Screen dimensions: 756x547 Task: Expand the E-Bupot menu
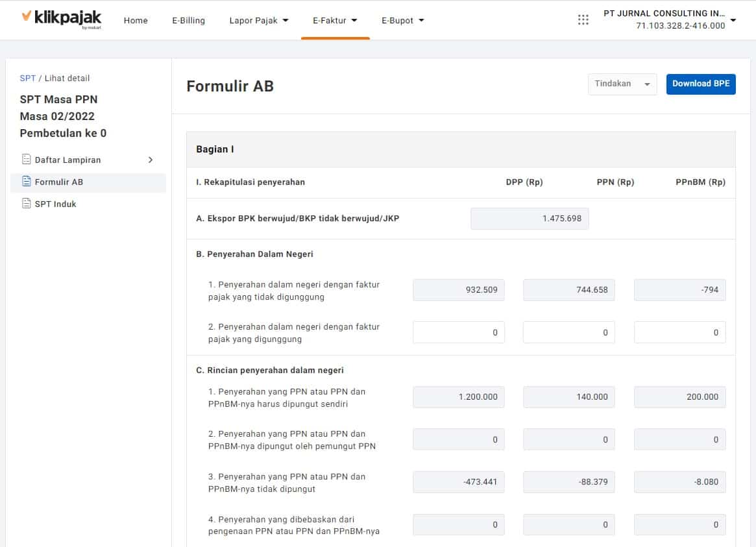[402, 20]
